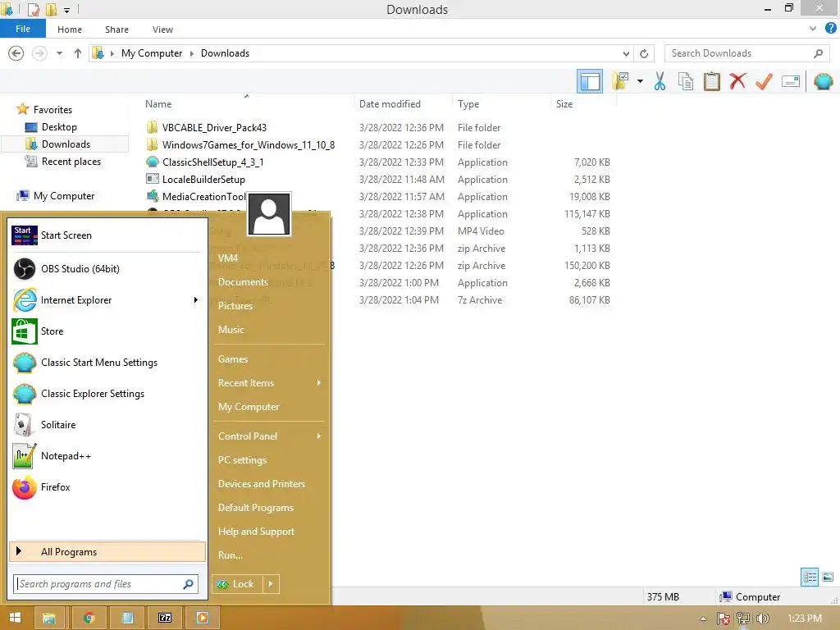Select the Windows7Games_for_Windows_11_10_8 folder

(248, 144)
